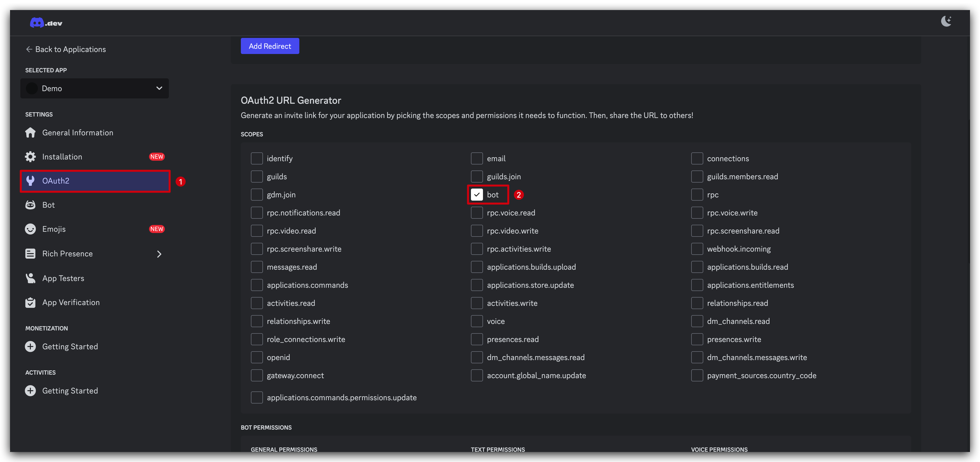This screenshot has height=462, width=980.
Task: Click the App Verification clipboard icon
Action: click(x=30, y=302)
